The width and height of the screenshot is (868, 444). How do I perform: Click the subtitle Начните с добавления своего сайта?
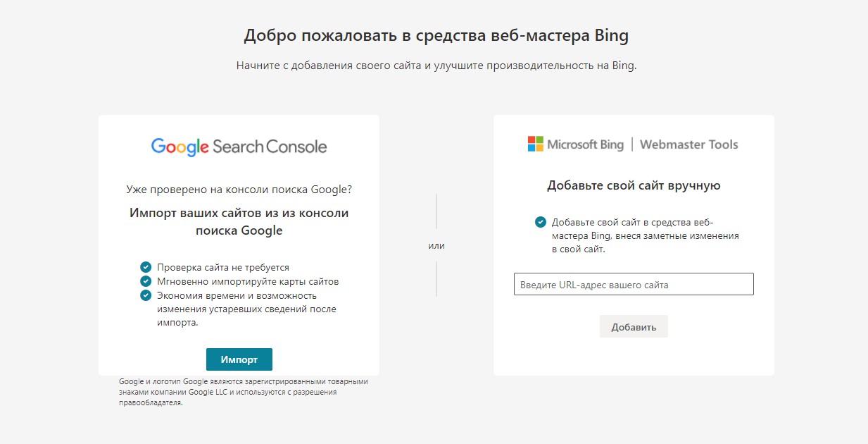[x=436, y=66]
